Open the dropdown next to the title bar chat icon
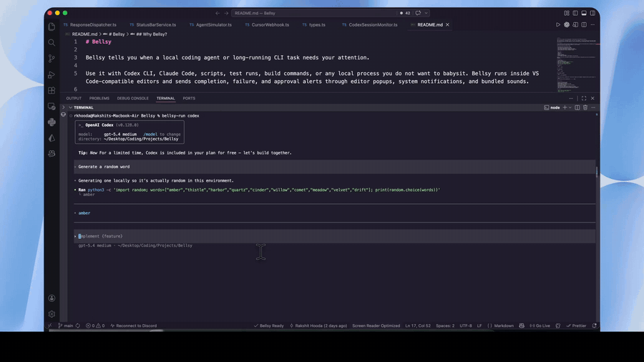 point(426,13)
